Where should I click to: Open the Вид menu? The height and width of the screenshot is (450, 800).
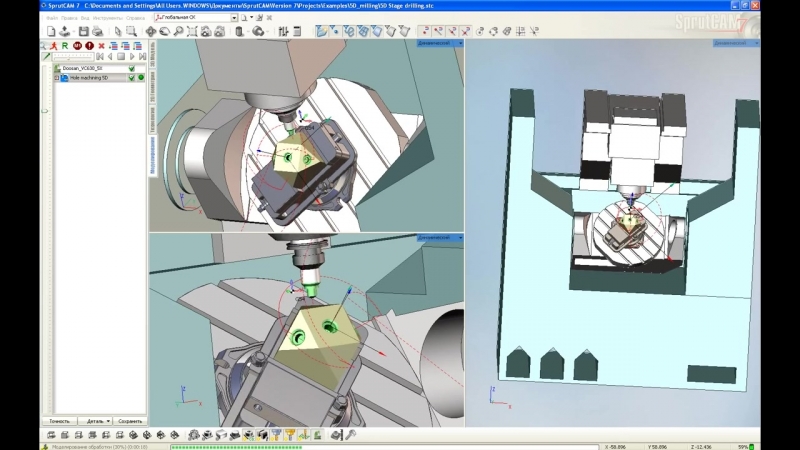tap(85, 18)
